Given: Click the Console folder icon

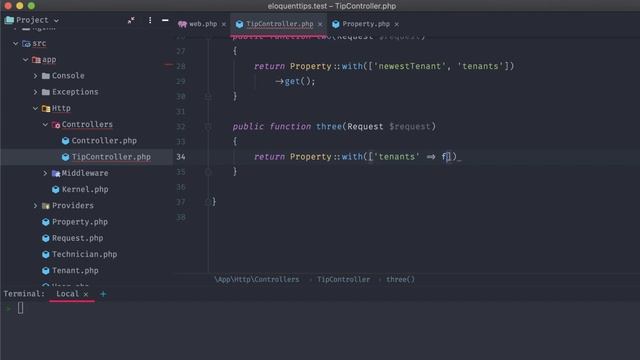Looking at the screenshot, I should tap(46, 76).
